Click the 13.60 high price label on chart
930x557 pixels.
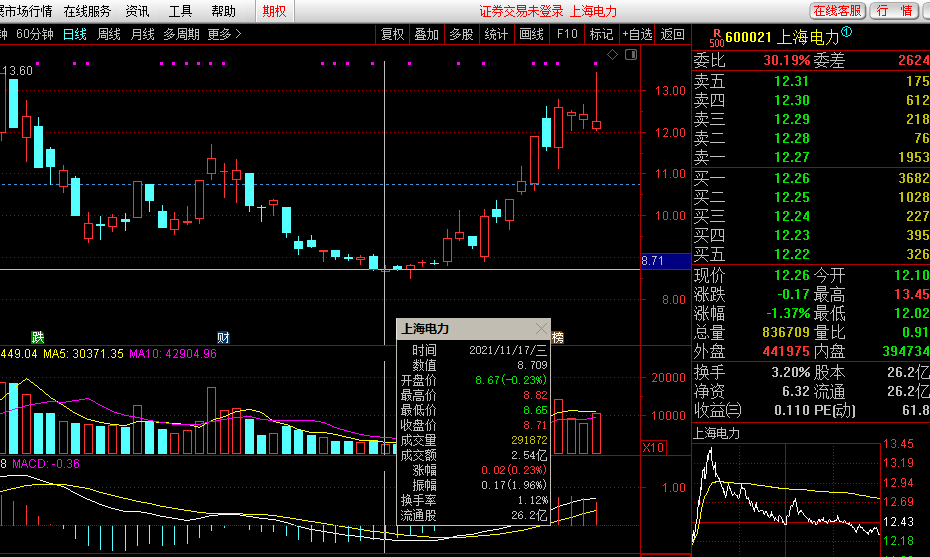17,71
